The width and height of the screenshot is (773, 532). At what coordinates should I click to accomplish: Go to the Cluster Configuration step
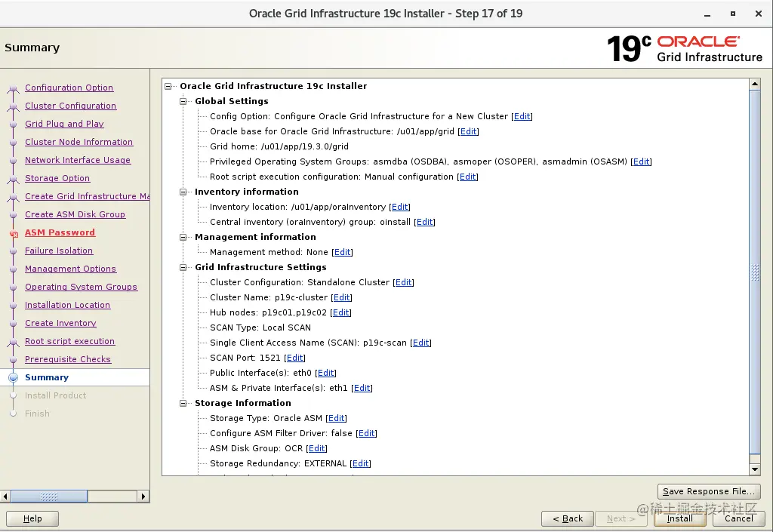pos(70,106)
